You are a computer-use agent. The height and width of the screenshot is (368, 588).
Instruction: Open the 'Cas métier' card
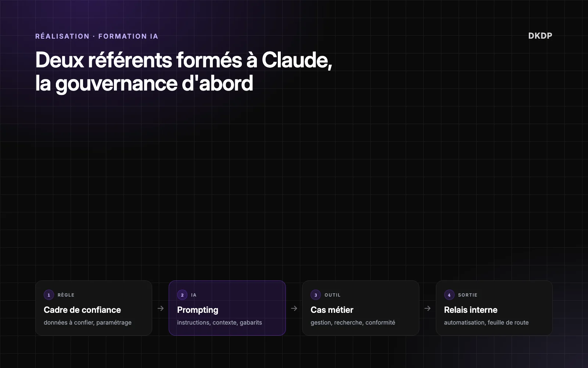[361, 308]
